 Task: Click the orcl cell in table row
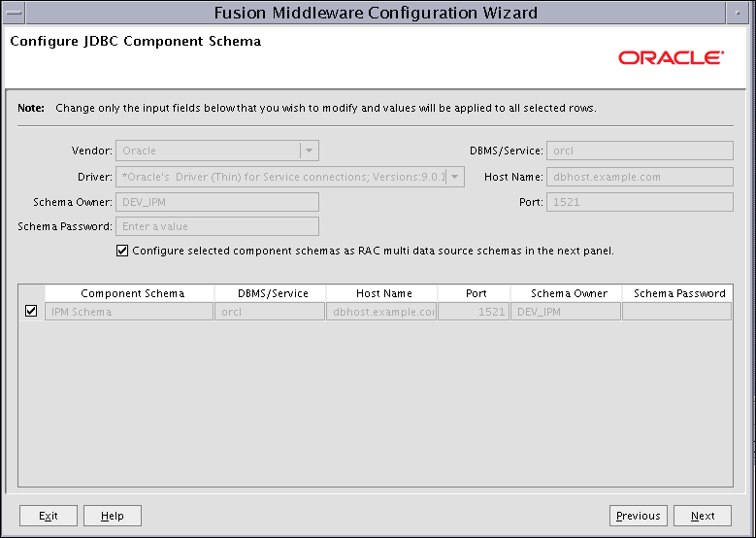point(270,312)
